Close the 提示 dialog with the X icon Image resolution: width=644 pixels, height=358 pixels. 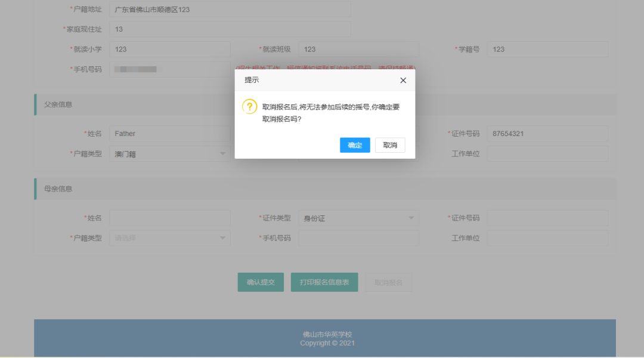click(x=403, y=81)
